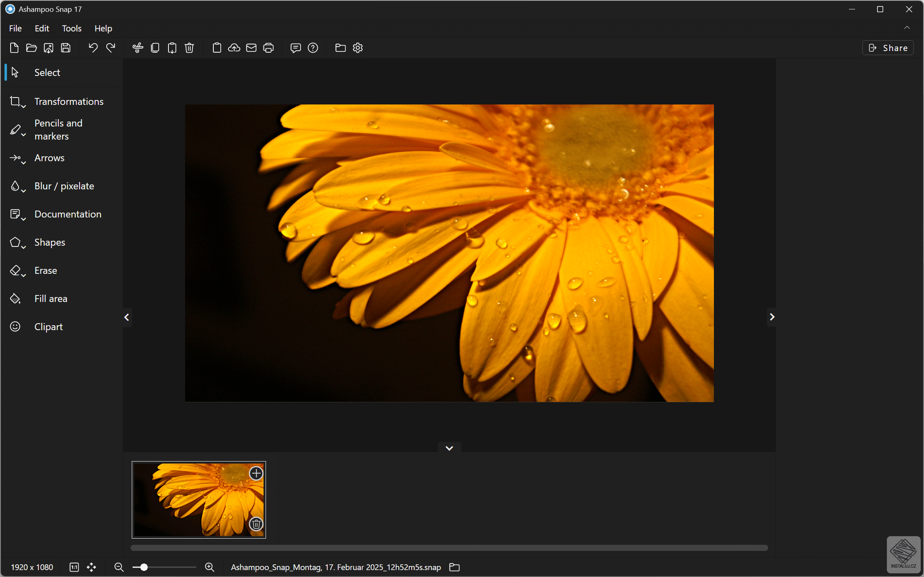The height and width of the screenshot is (577, 924).
Task: Click the Redo arrow icon
Action: click(x=111, y=48)
